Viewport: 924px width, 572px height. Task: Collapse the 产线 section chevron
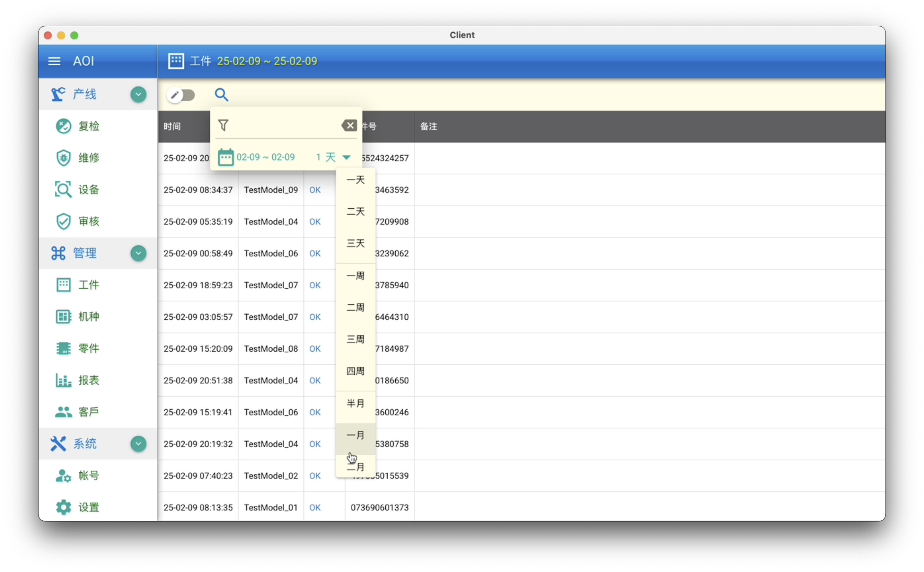point(139,94)
